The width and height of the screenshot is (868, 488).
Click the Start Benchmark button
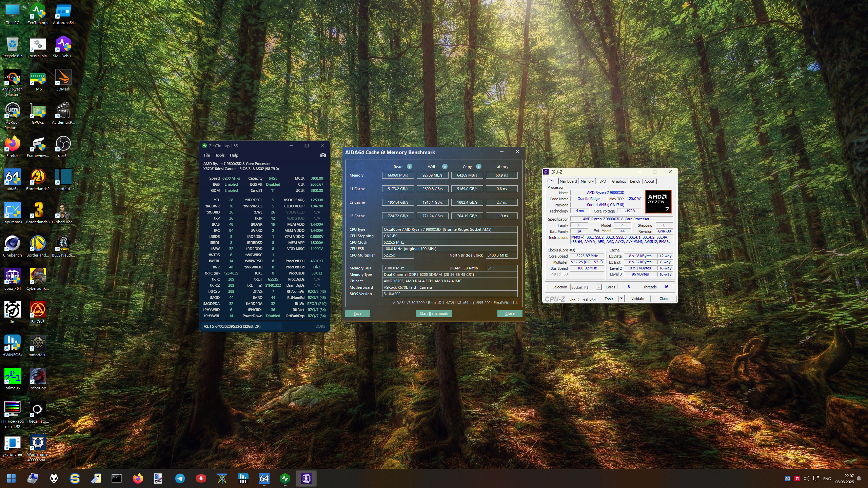pyautogui.click(x=434, y=313)
